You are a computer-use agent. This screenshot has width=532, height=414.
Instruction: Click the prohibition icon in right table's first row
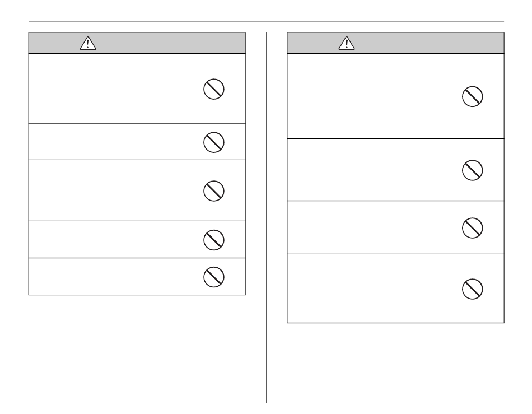point(472,97)
